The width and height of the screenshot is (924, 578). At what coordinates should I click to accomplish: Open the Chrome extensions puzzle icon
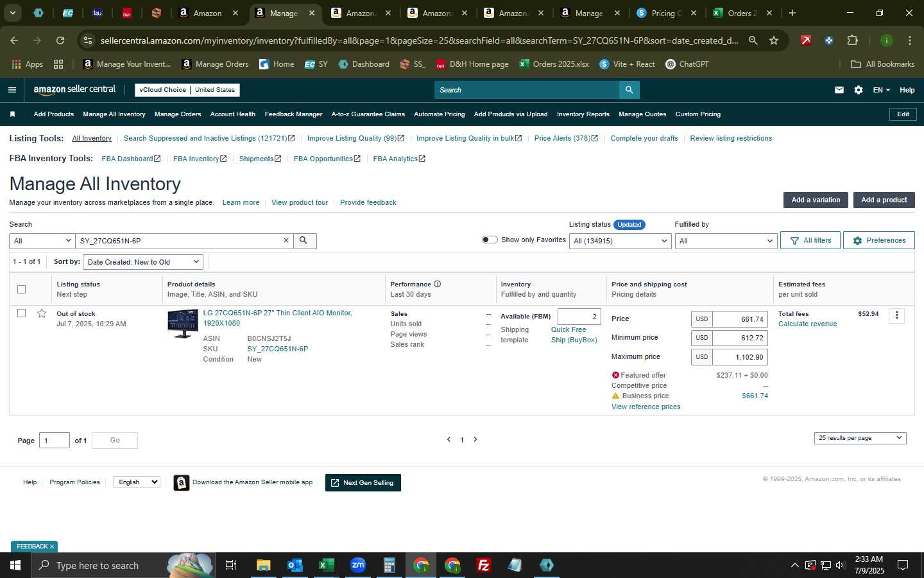pos(852,40)
